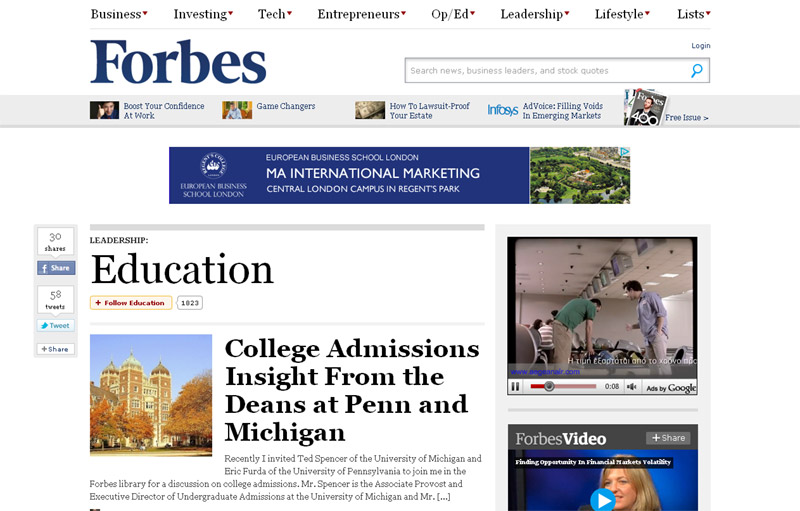The width and height of the screenshot is (800, 511).
Task: Expand the Business menu dropdown
Action: point(119,14)
